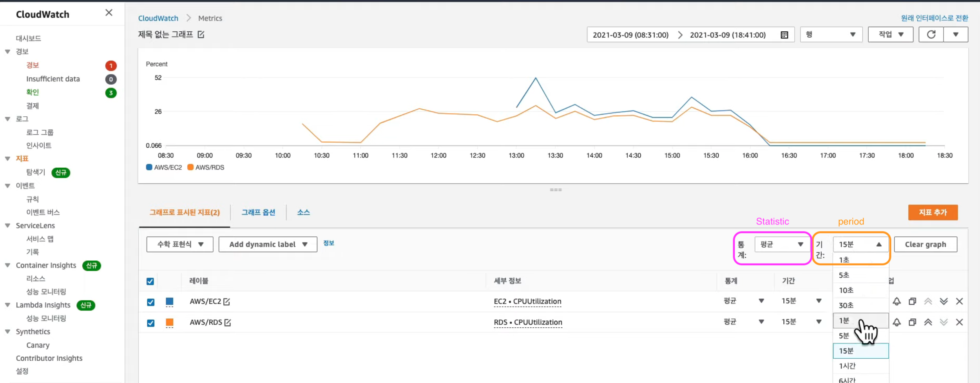Open the 수학 표현식 dropdown
980x383 pixels.
[180, 244]
